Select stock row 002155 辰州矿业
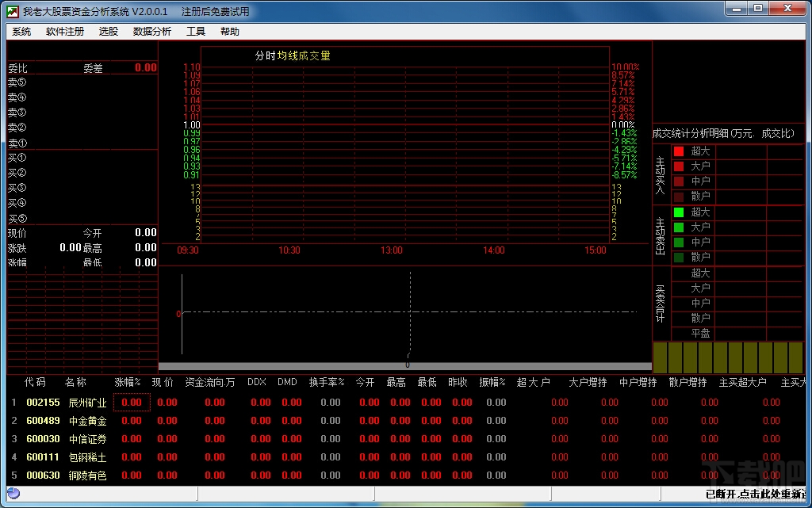The image size is (812, 508). (x=406, y=402)
